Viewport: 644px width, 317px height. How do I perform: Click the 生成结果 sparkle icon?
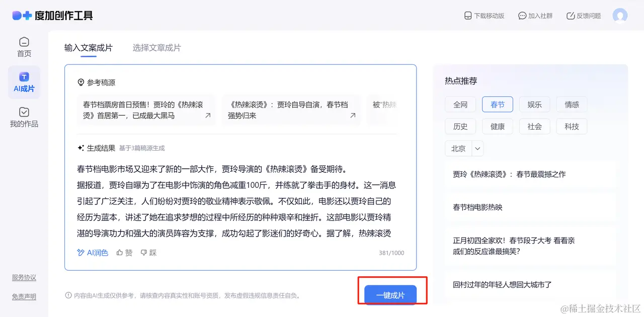click(x=80, y=148)
